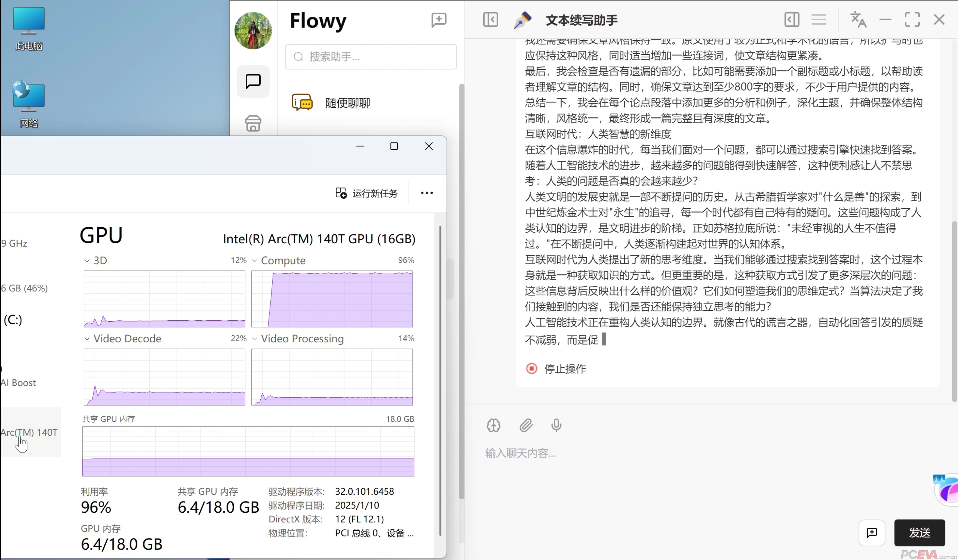Click the chat conversation scrollbar
The height and width of the screenshot is (560, 958).
pos(954,311)
